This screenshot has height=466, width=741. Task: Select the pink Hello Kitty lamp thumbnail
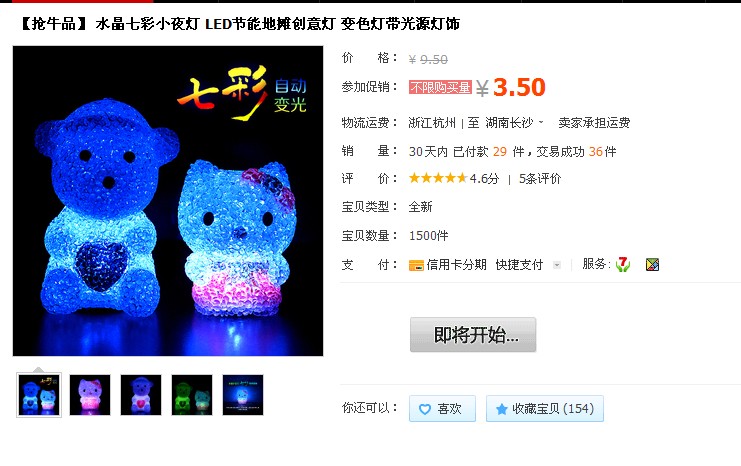pyautogui.click(x=90, y=395)
